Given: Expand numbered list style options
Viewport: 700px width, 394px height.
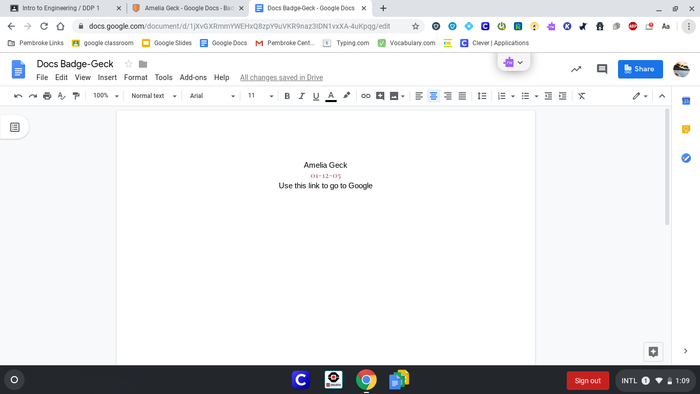Looking at the screenshot, I should 512,96.
